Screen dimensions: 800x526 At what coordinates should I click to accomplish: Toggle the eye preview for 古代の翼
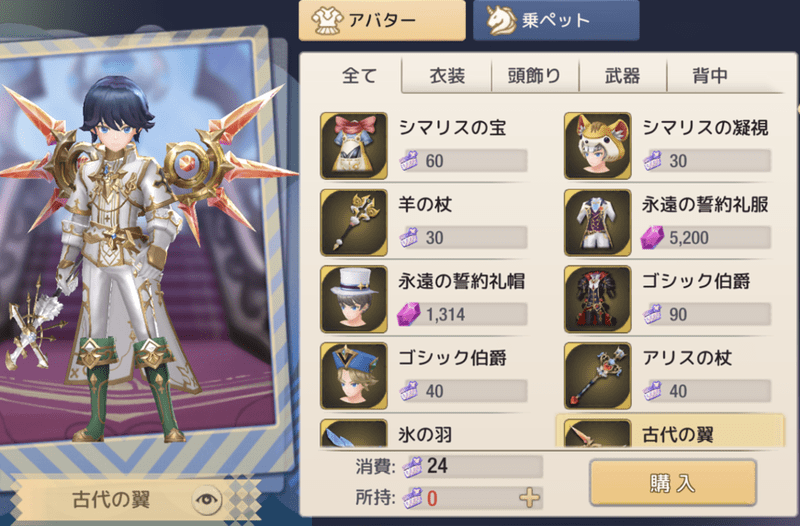tap(207, 499)
